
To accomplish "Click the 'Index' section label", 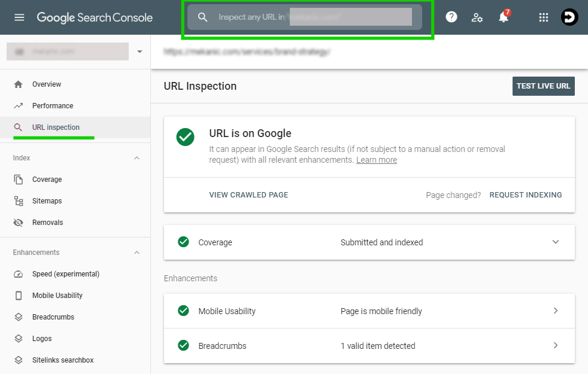I will [x=22, y=158].
